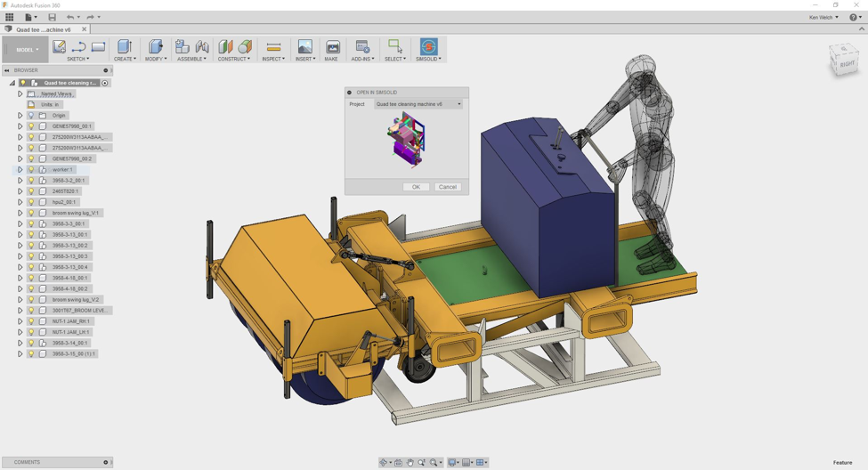Click the SimSolid toolbar icon
This screenshot has width=868, height=470.
pos(428,47)
